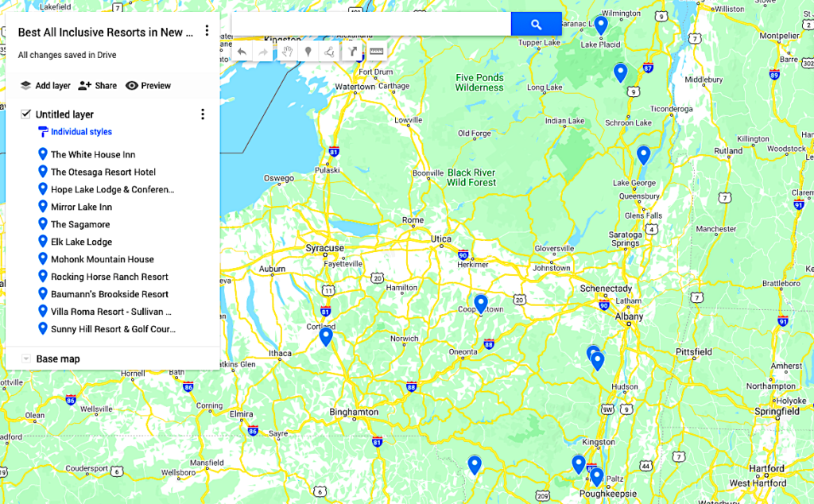Select the map pin near Cortland
This screenshot has height=504, width=814.
325,337
